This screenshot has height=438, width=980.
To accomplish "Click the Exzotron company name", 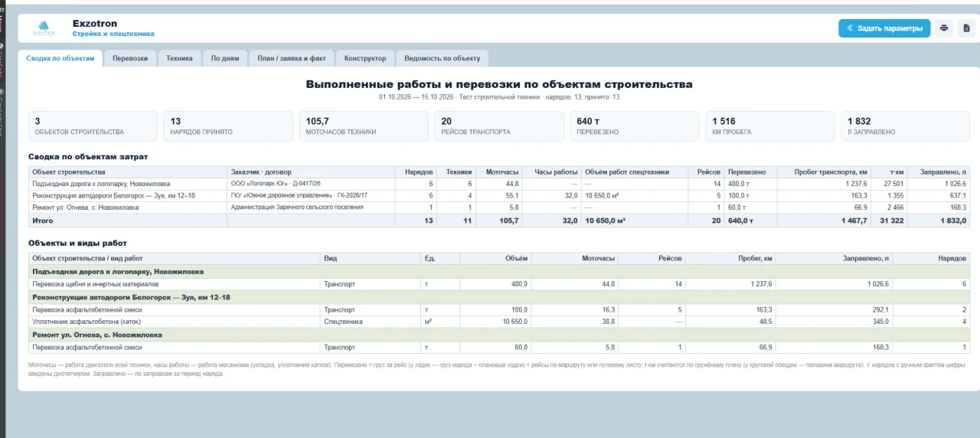I will pos(95,24).
